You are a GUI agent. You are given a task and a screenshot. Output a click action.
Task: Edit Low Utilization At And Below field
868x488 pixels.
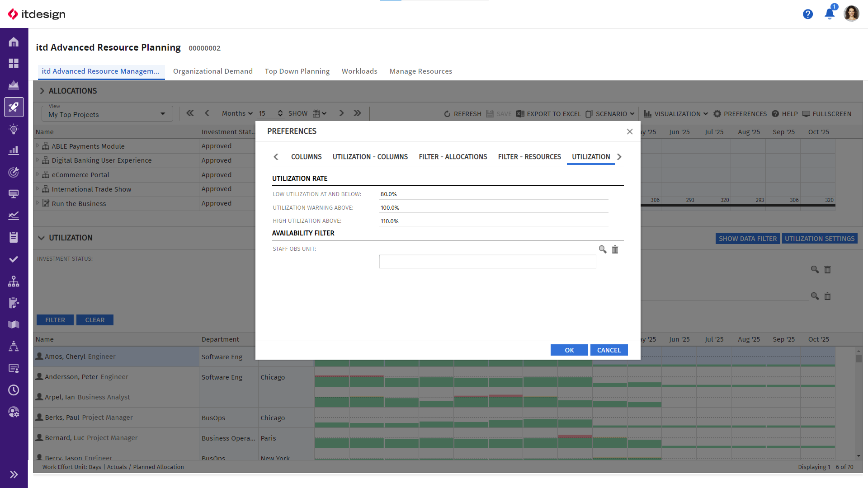point(494,194)
